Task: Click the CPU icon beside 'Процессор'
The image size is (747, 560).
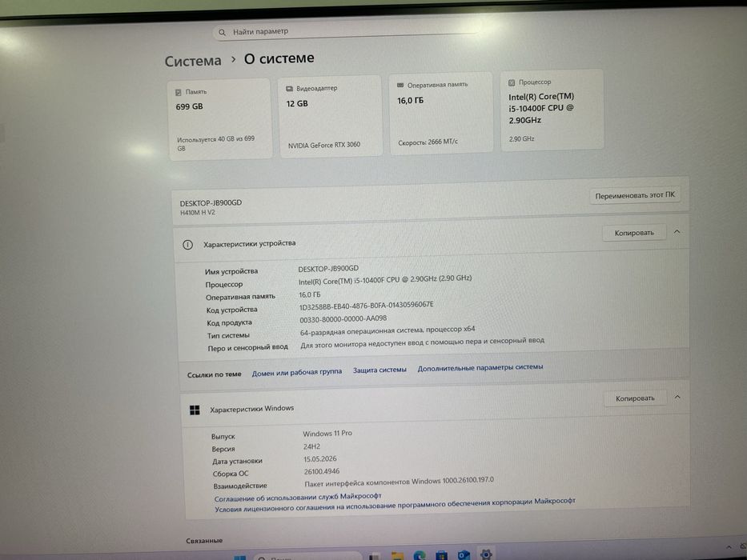Action: coord(511,82)
